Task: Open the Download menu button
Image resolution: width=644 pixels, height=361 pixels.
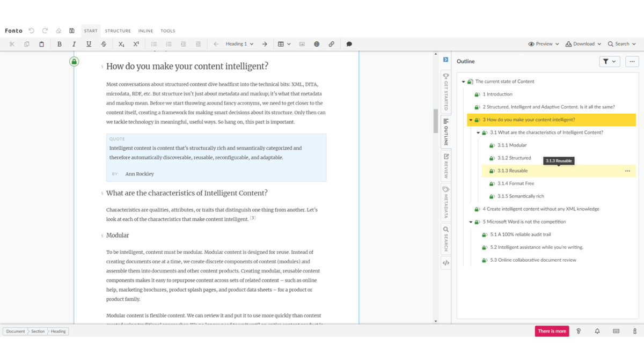Action: point(583,44)
